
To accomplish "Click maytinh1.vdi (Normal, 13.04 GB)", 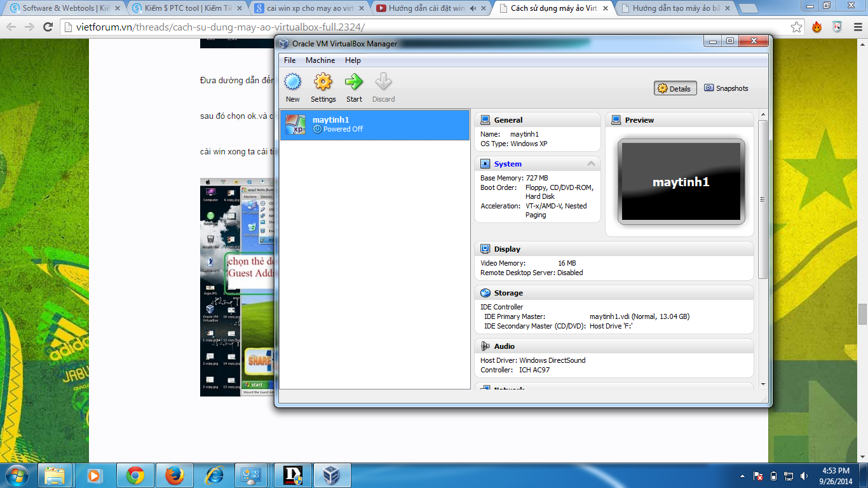I will coord(639,316).
